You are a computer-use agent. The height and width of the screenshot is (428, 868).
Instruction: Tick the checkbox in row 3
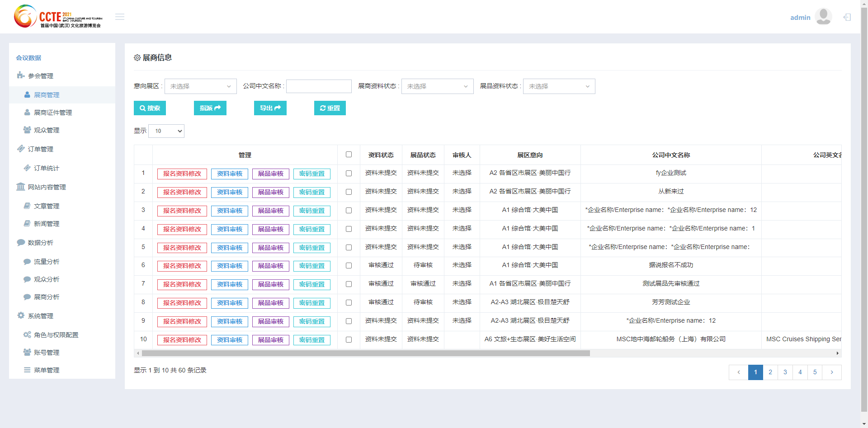[x=349, y=211]
